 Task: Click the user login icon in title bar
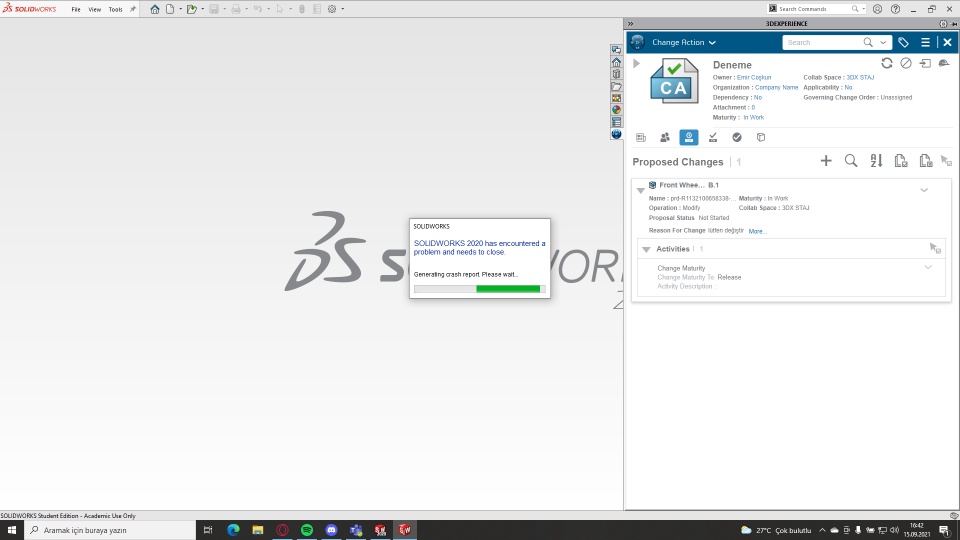pos(877,9)
